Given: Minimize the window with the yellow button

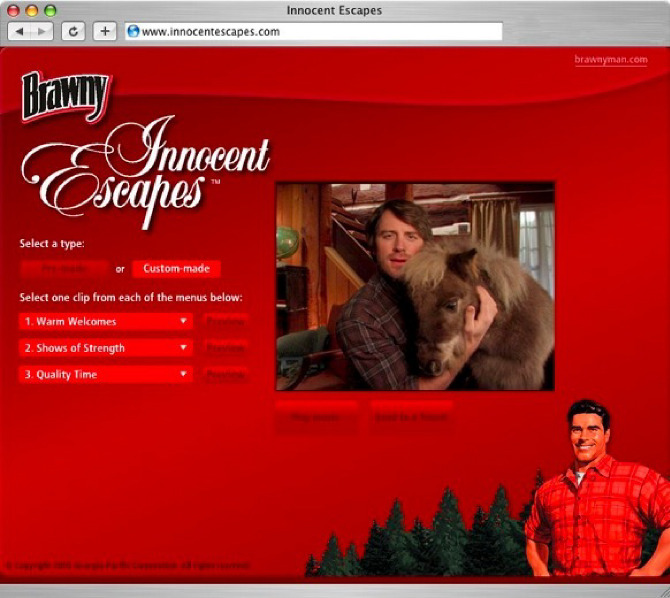Looking at the screenshot, I should coord(32,11).
